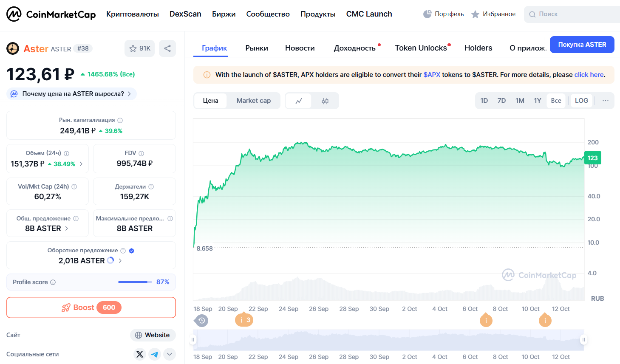Screen dimensions: 620x364
Task: Toggle LOG scale on the chart
Action: coord(581,101)
